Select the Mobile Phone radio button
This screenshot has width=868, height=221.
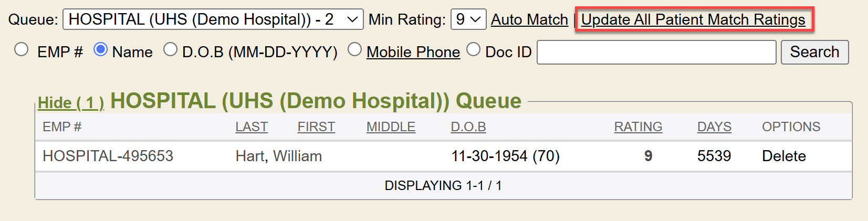point(355,50)
